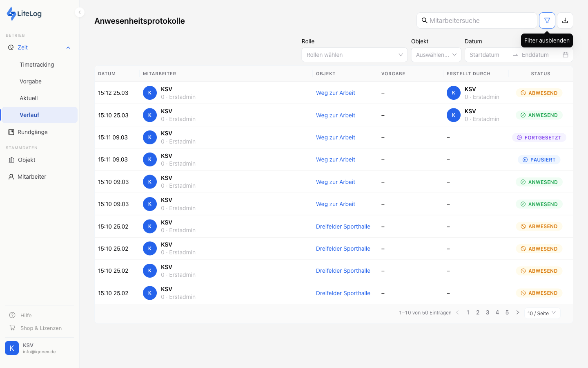Open the Objekt Auswählen dropdown

coord(436,55)
